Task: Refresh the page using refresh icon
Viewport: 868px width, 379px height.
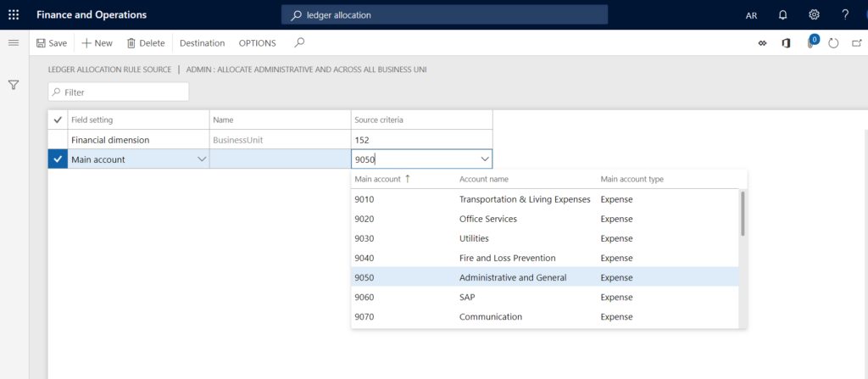Action: pyautogui.click(x=833, y=43)
